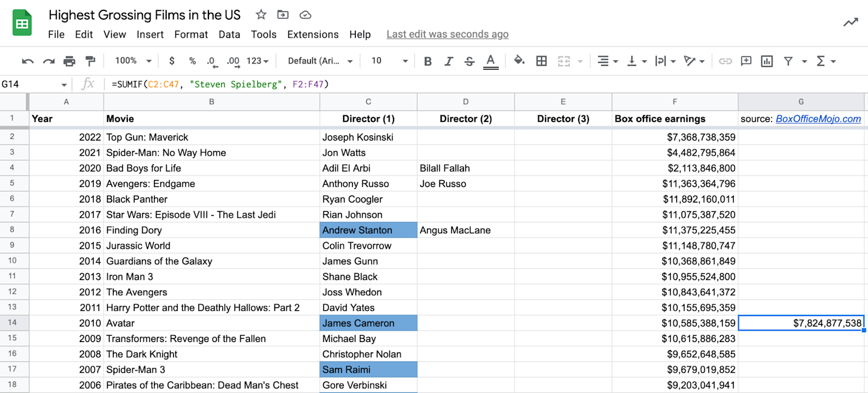Select the Paint format roller icon
868x393 pixels.
click(90, 61)
